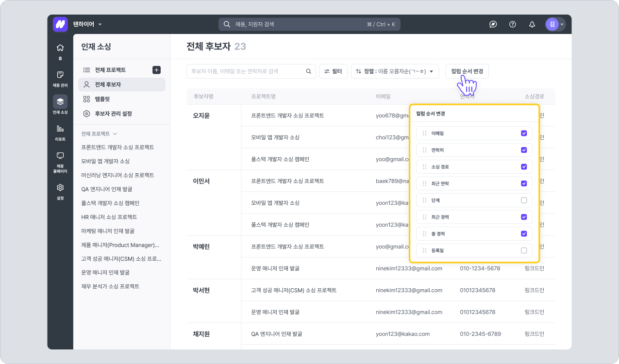The width and height of the screenshot is (619, 364).
Task: Uncheck the 연락처 column checkbox
Action: 524,150
